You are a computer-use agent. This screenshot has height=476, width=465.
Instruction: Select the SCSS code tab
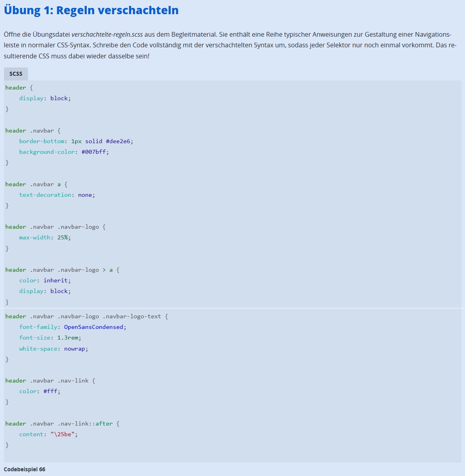16,74
